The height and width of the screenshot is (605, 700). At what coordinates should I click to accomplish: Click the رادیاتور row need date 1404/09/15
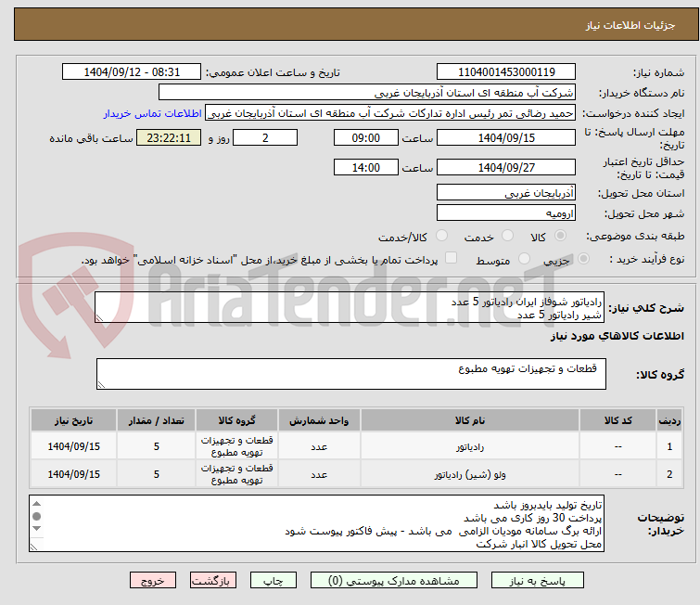(73, 446)
